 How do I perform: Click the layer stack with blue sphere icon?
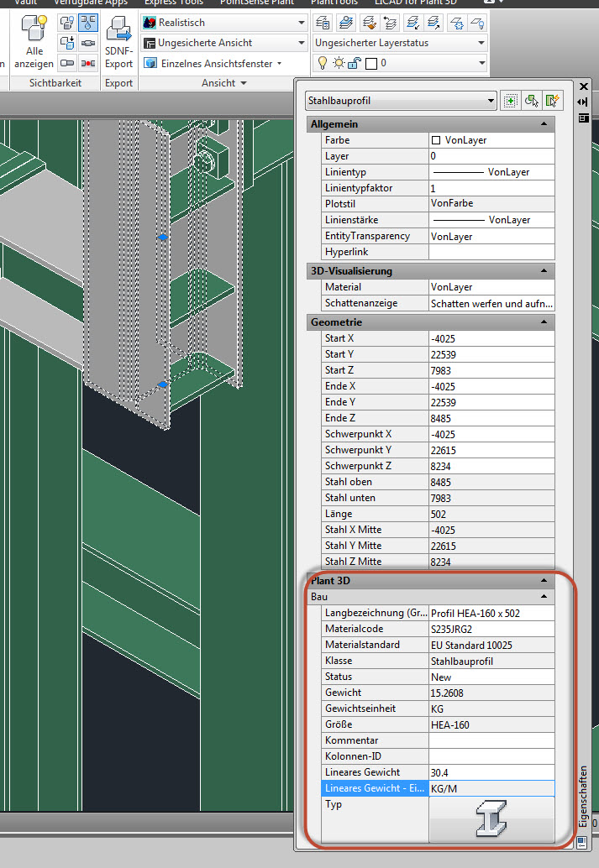click(346, 23)
